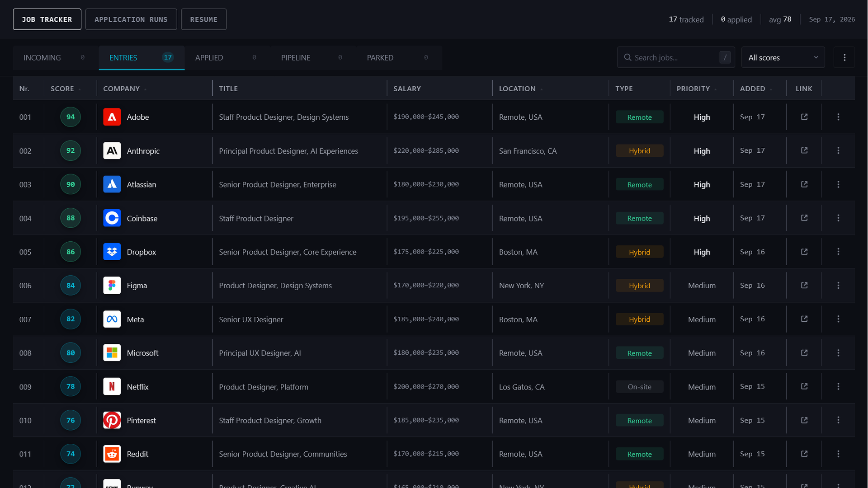Image resolution: width=868 pixels, height=488 pixels.
Task: Click the "17 tracked" header stat
Action: (x=686, y=19)
